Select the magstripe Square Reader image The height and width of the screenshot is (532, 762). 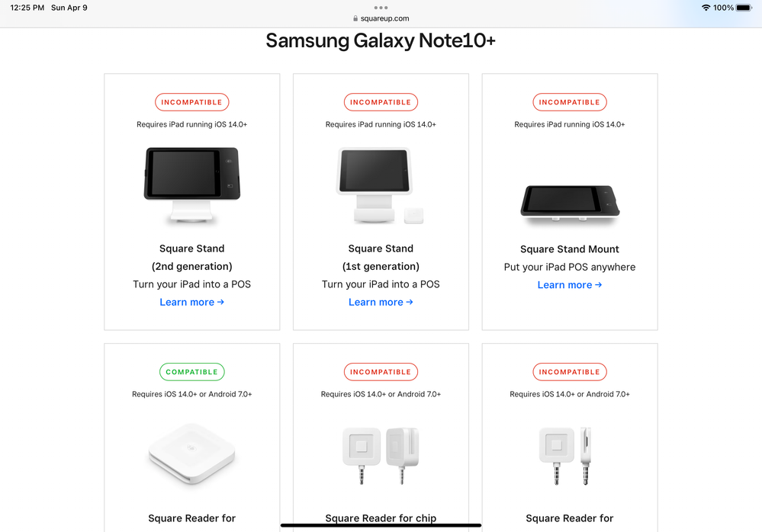click(x=565, y=455)
